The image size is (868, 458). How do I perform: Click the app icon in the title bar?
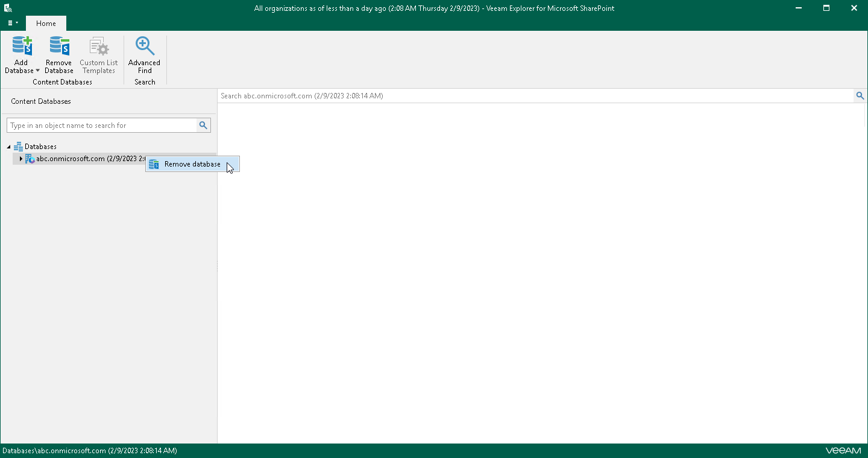tap(8, 8)
